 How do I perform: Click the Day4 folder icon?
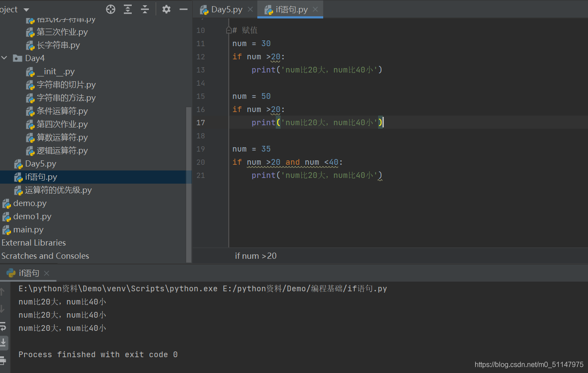(x=18, y=58)
